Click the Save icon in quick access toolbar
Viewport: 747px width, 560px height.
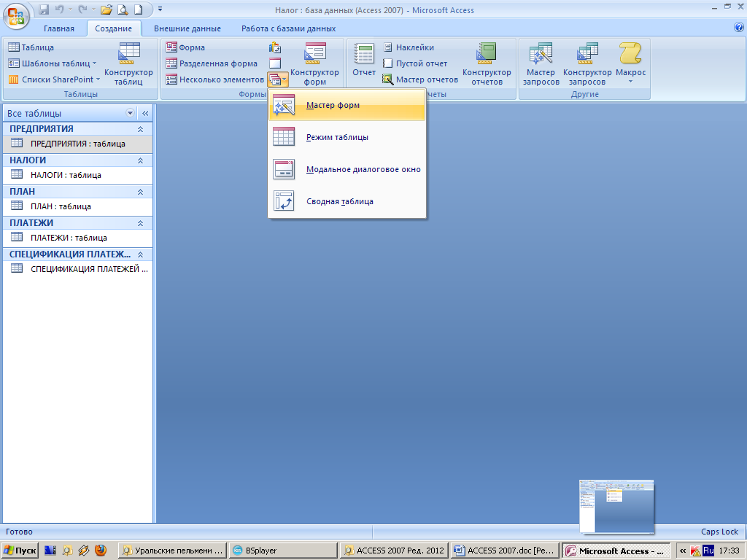tap(44, 9)
